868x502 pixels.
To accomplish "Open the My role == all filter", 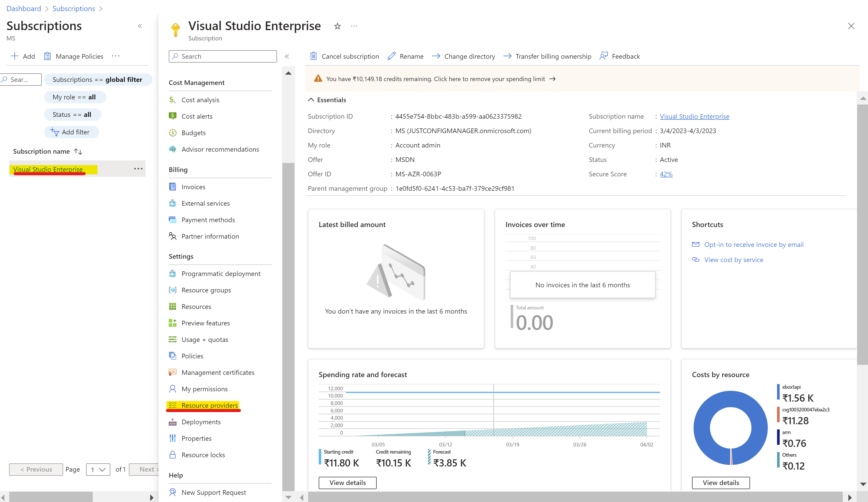I will [74, 97].
